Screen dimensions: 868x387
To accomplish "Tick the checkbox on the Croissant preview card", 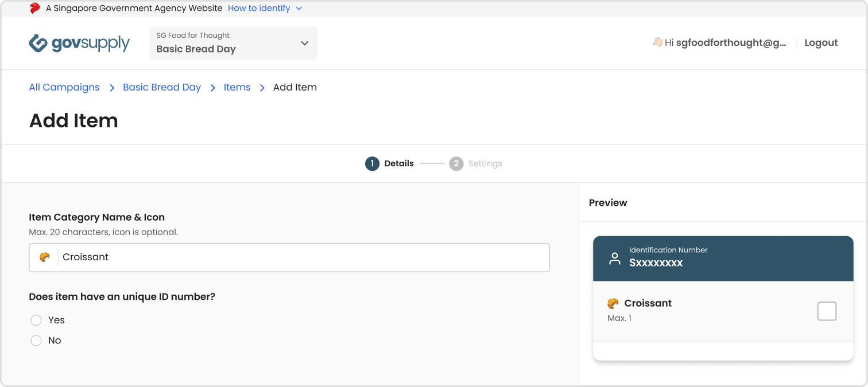I will pyautogui.click(x=827, y=311).
